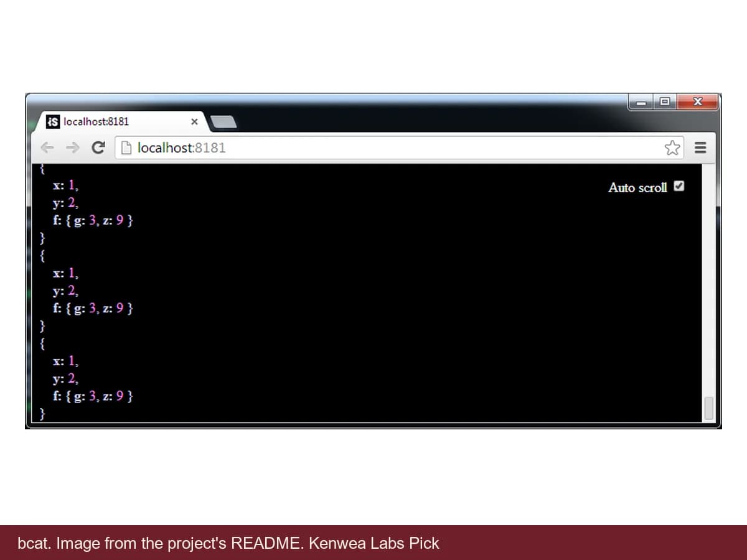Select the localhost:8181 tab
The width and height of the screenshot is (747, 560).
click(x=122, y=121)
